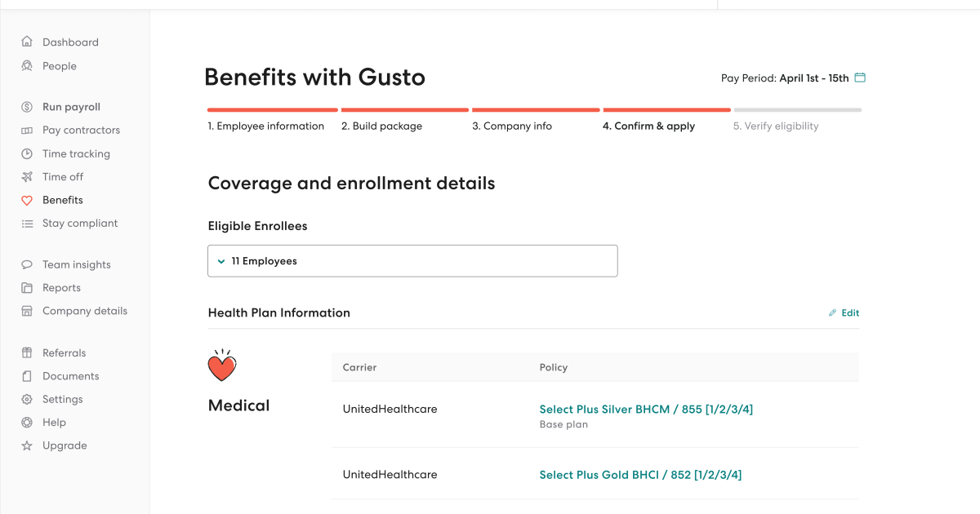Go to step 1 Employee information
The width and height of the screenshot is (980, 514).
click(x=265, y=126)
